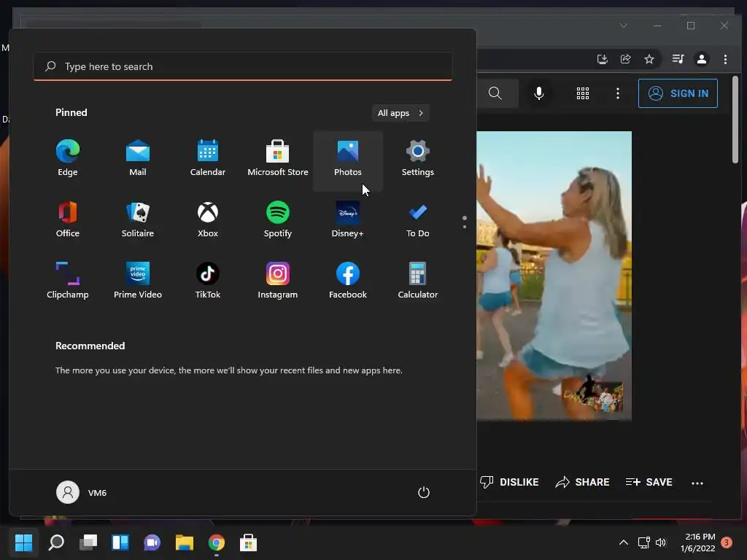Open File Explorer from taskbar
This screenshot has width=747, height=560.
pos(185,542)
